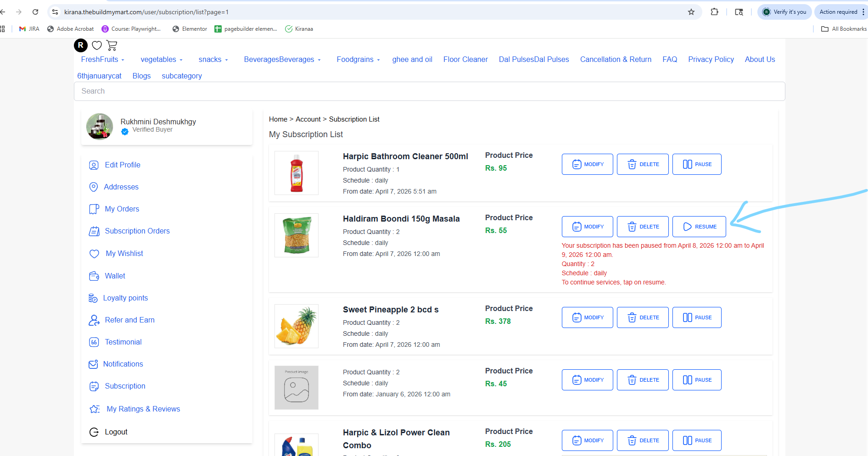Image resolution: width=868 pixels, height=456 pixels.
Task: Click the Verify it's you profile button
Action: coord(784,12)
